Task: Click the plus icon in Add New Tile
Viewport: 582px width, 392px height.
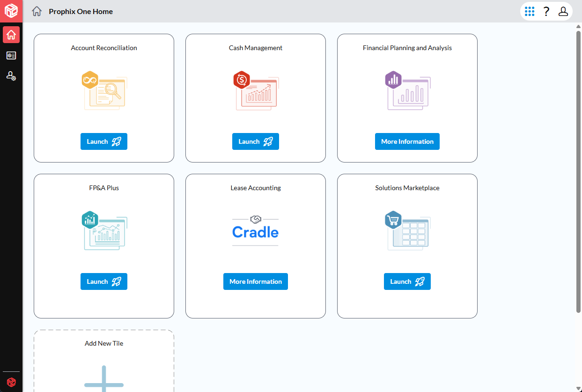Action: click(x=104, y=378)
